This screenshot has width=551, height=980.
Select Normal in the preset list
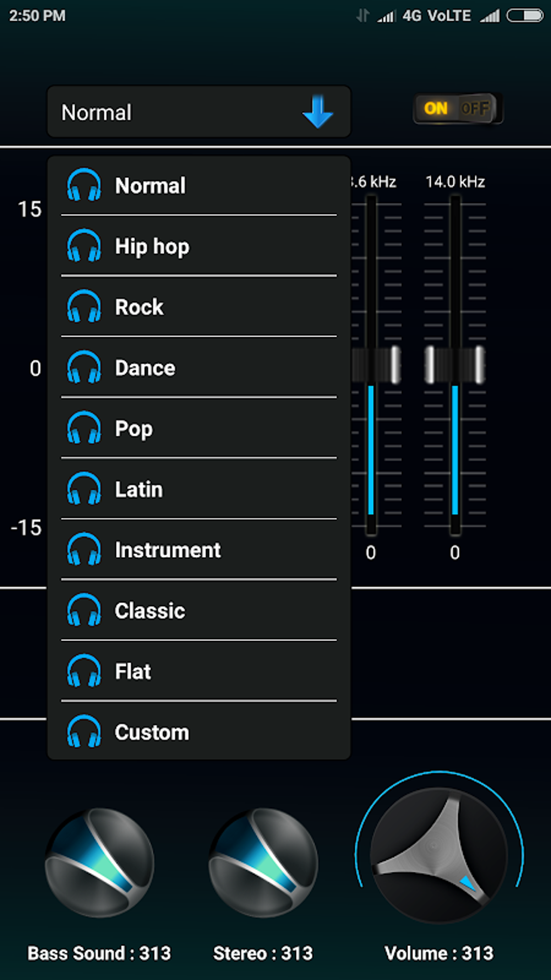tap(150, 185)
